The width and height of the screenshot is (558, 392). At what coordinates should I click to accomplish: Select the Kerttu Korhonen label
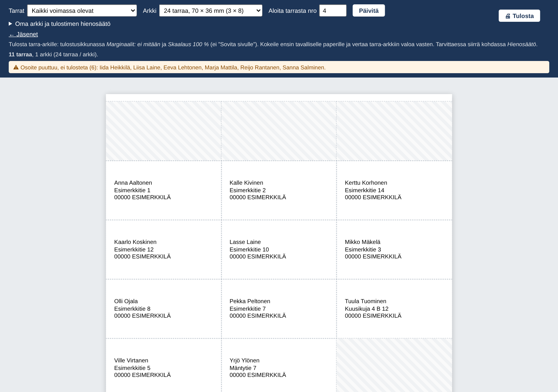click(394, 190)
